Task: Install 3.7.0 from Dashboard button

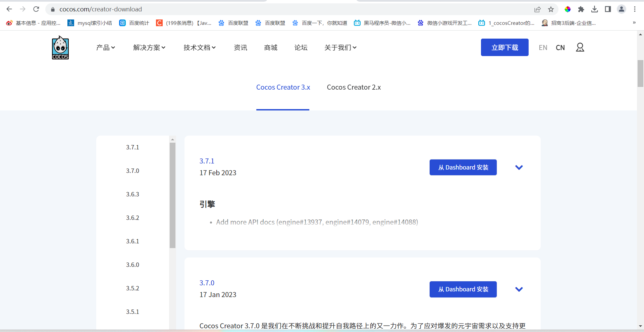Action: pos(463,289)
